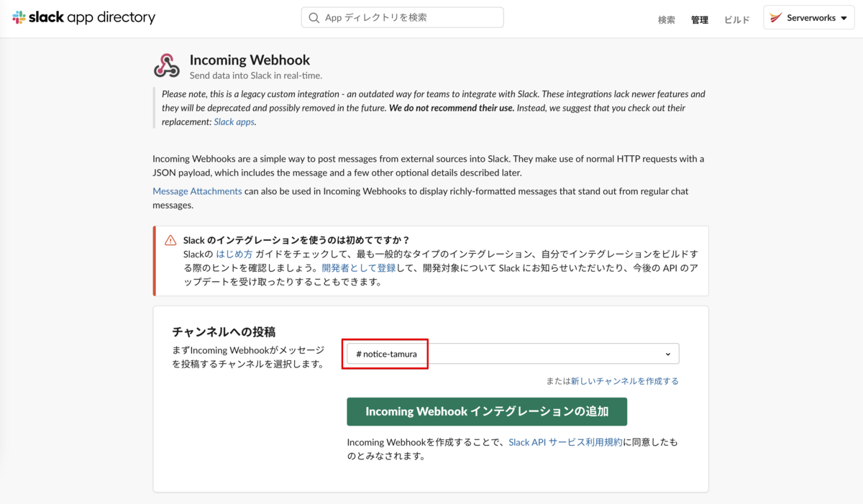
Task: Click the Serverworks workspace logo
Action: point(776,18)
